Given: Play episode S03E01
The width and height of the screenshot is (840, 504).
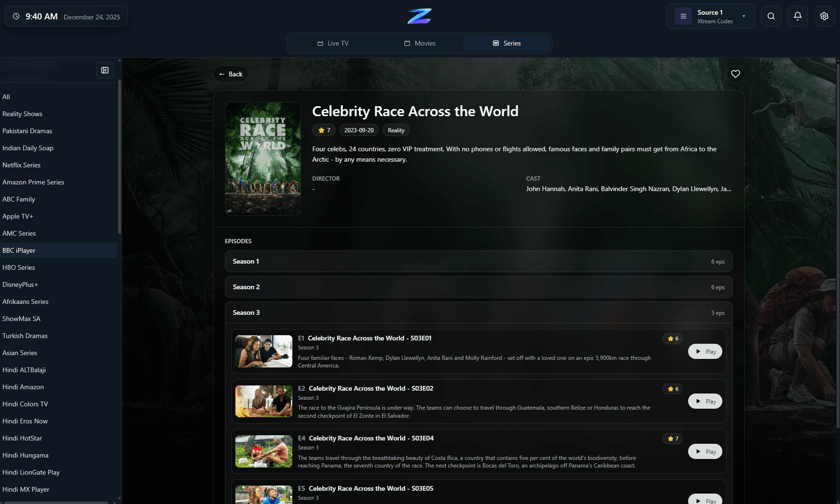Looking at the screenshot, I should [705, 351].
